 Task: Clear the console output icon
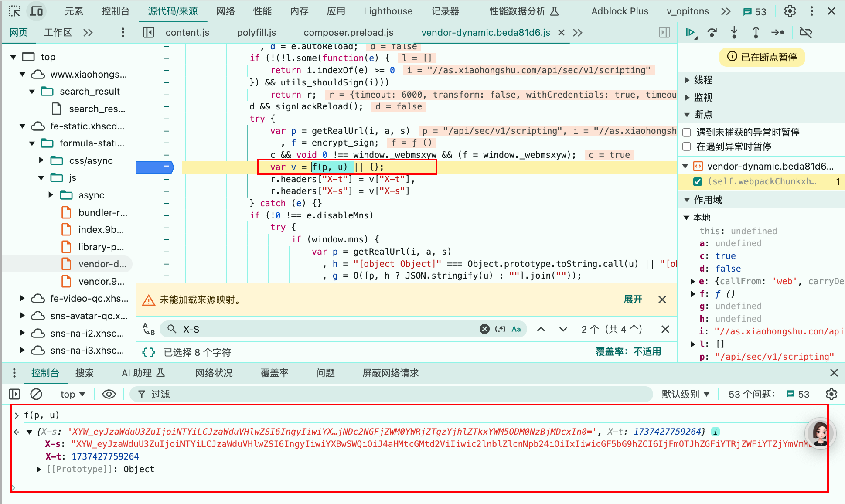(36, 394)
